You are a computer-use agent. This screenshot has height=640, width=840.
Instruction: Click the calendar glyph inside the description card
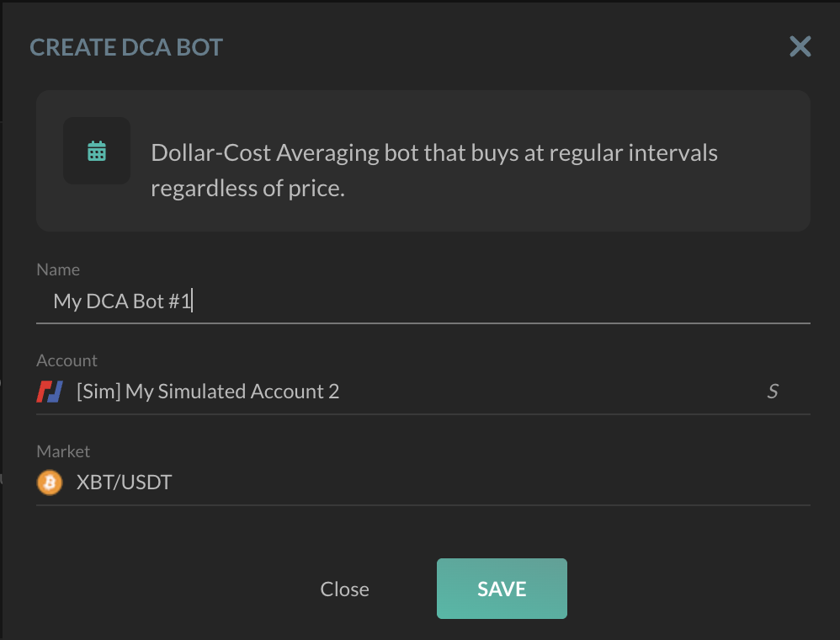(96, 152)
